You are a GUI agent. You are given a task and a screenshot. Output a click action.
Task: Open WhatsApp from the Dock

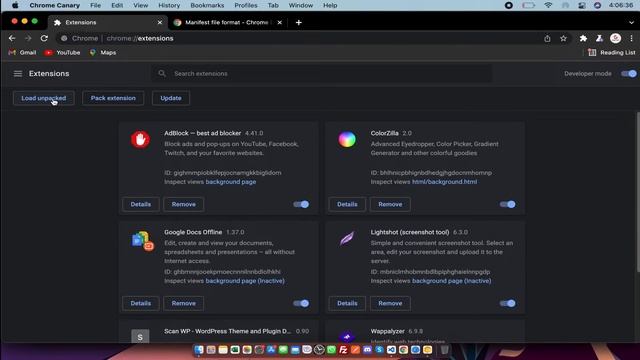[x=331, y=349]
